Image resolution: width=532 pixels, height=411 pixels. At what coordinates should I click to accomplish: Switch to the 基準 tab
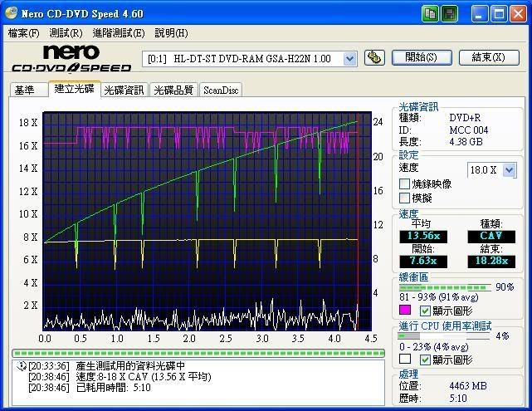[28, 90]
